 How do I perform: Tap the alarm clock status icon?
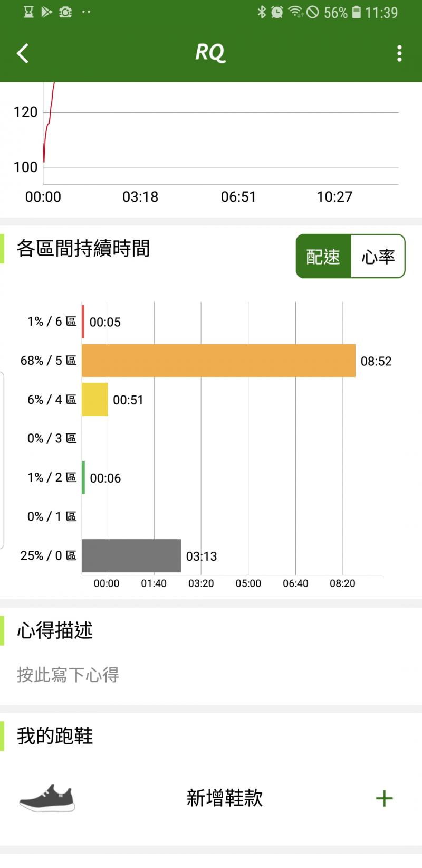277,12
